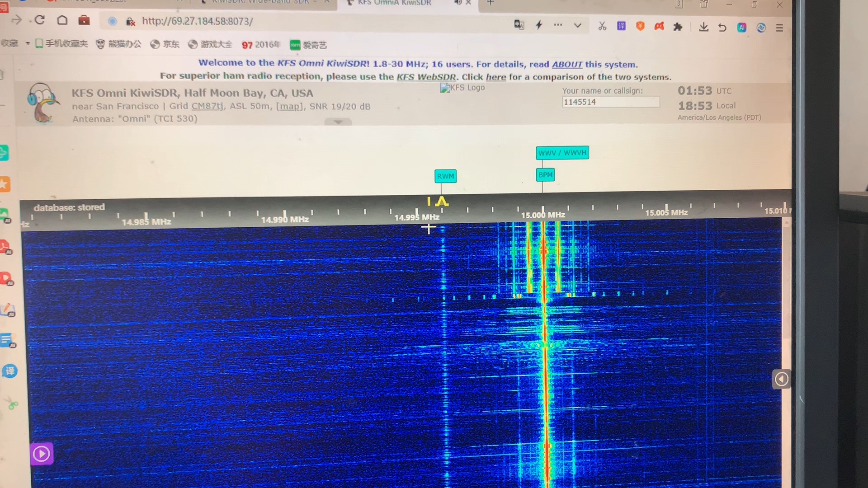The image size is (868, 488).
Task: Mute the KFS OmniA KiwiSDR tab audio icon
Action: click(458, 3)
